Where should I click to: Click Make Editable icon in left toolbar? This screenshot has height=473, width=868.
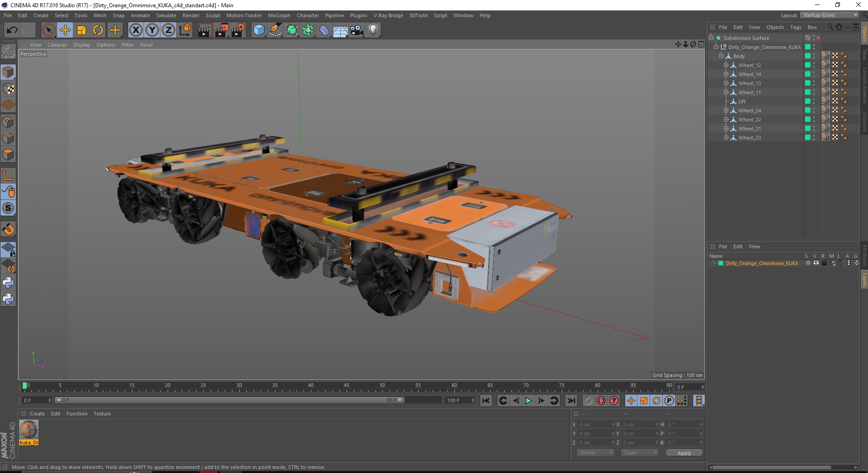pyautogui.click(x=8, y=52)
